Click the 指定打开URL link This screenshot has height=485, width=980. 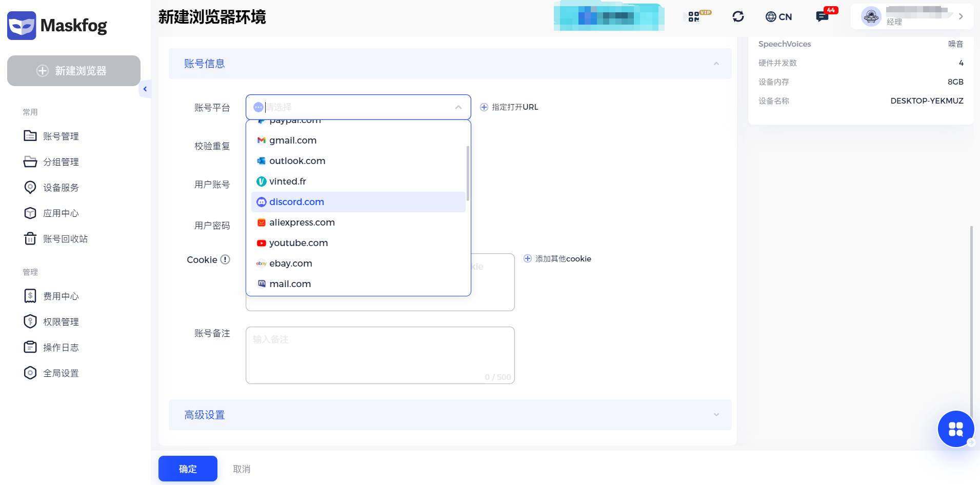(x=509, y=107)
